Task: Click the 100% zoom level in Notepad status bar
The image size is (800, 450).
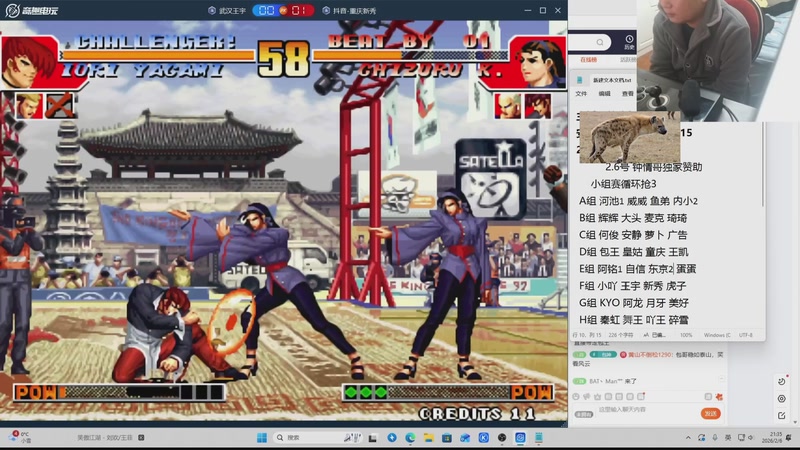Action: tap(686, 335)
